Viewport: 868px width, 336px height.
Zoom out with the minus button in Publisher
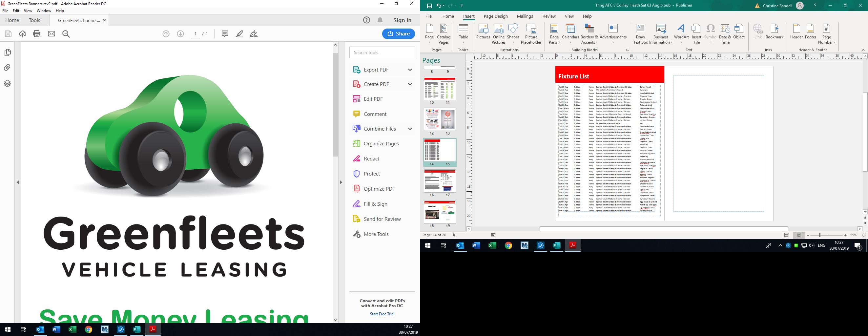point(808,235)
